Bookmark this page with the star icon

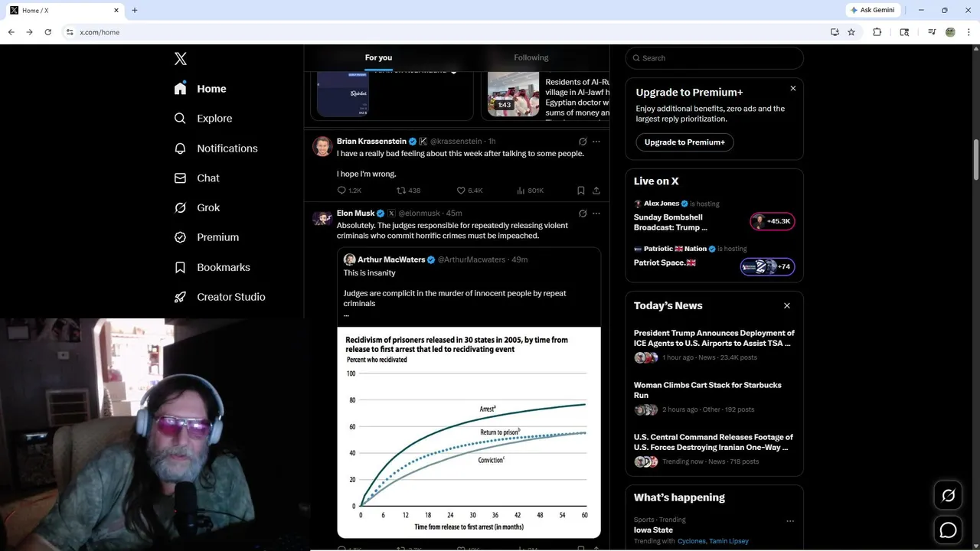(851, 32)
